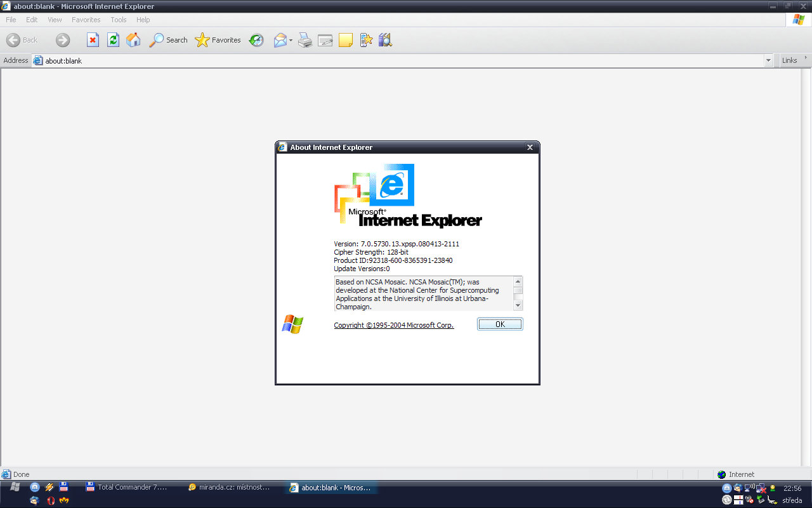Stop page loading with red X icon
Image resolution: width=812 pixels, height=508 pixels.
pos(93,40)
